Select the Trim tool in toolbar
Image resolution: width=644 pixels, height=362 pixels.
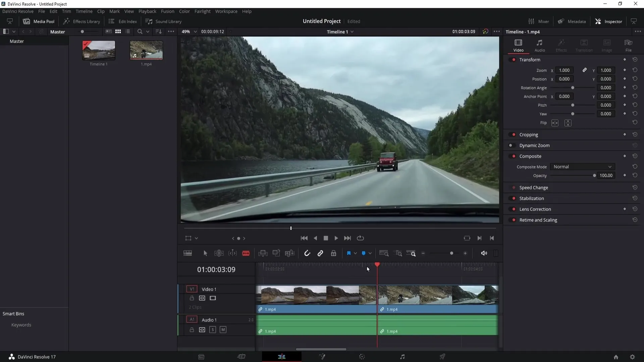coord(219,253)
